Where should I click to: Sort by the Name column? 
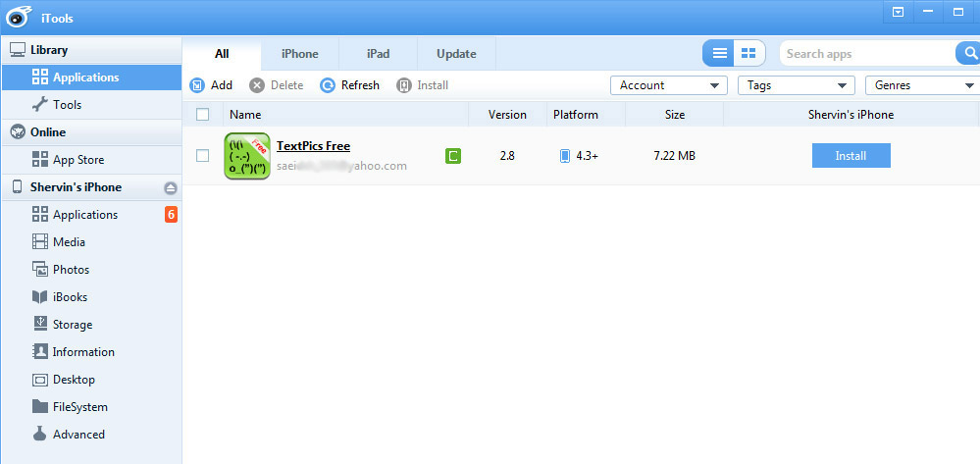click(345, 115)
